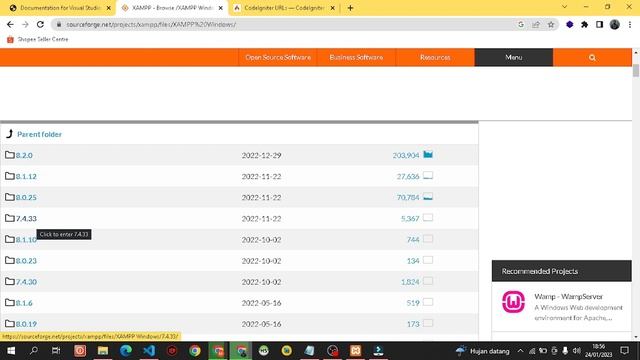Open the taskbar clock showing 18:56
Screen dimensions: 640x360
598,351
